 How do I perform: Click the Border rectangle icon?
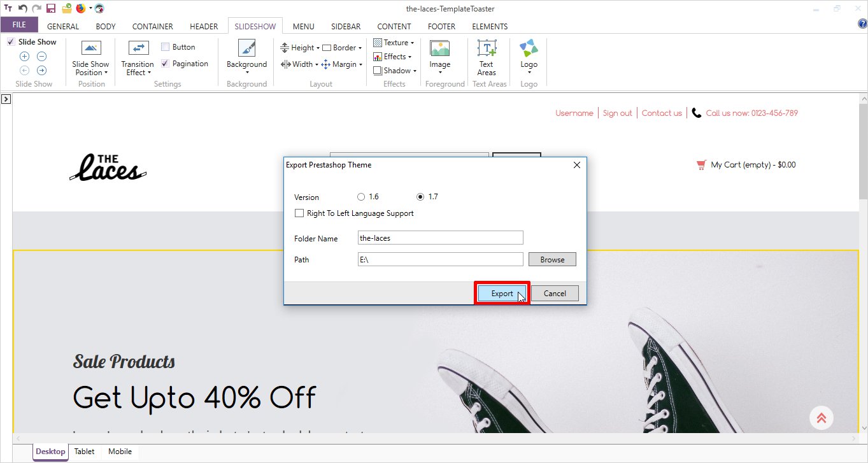327,48
